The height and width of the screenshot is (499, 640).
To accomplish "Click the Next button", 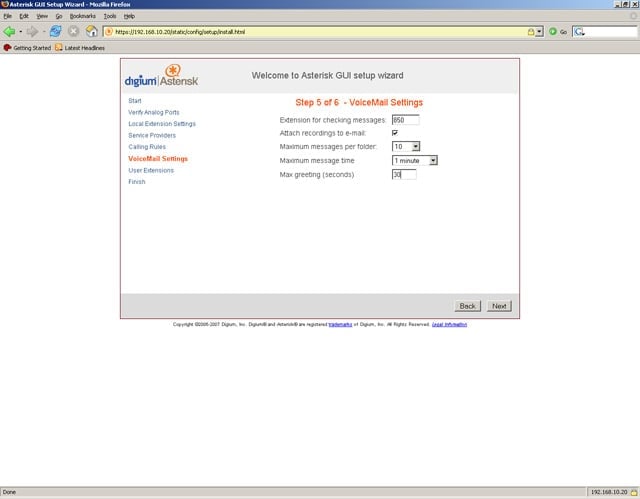I will pos(499,306).
